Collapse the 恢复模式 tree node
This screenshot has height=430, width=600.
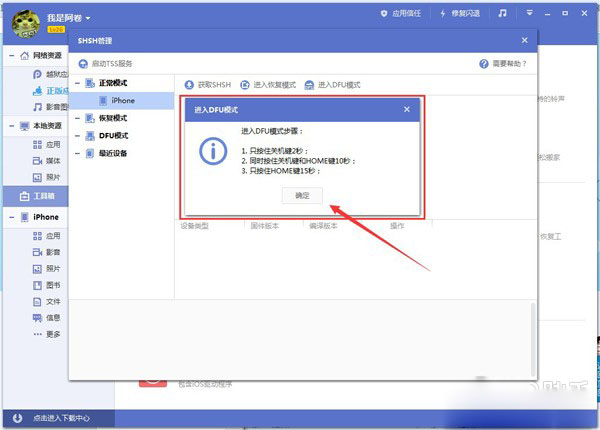pyautogui.click(x=76, y=117)
